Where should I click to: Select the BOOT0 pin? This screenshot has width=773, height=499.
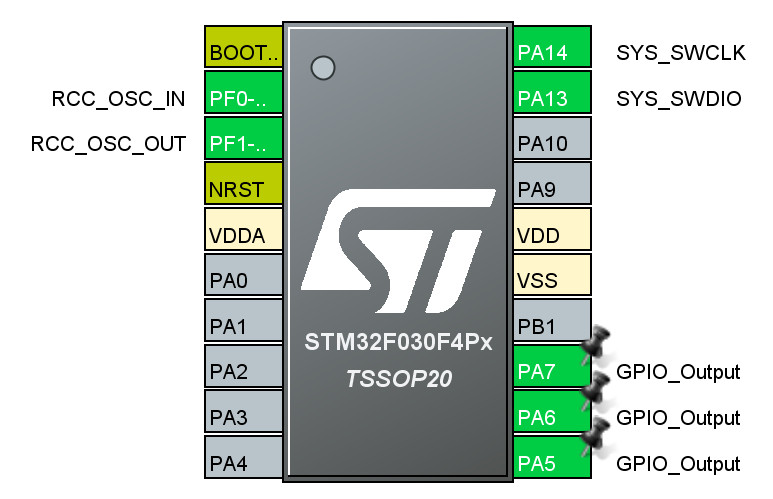click(244, 47)
